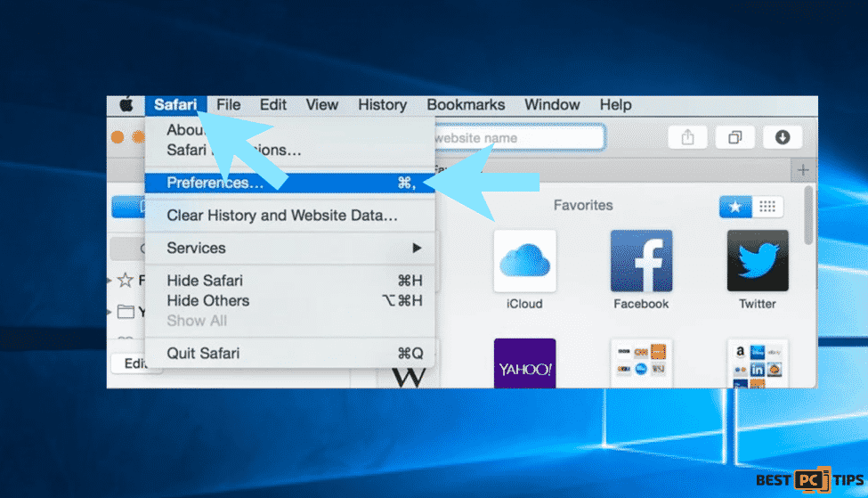This screenshot has height=498, width=868.
Task: Choose Preferences… from the Safari menu
Action: pos(289,183)
